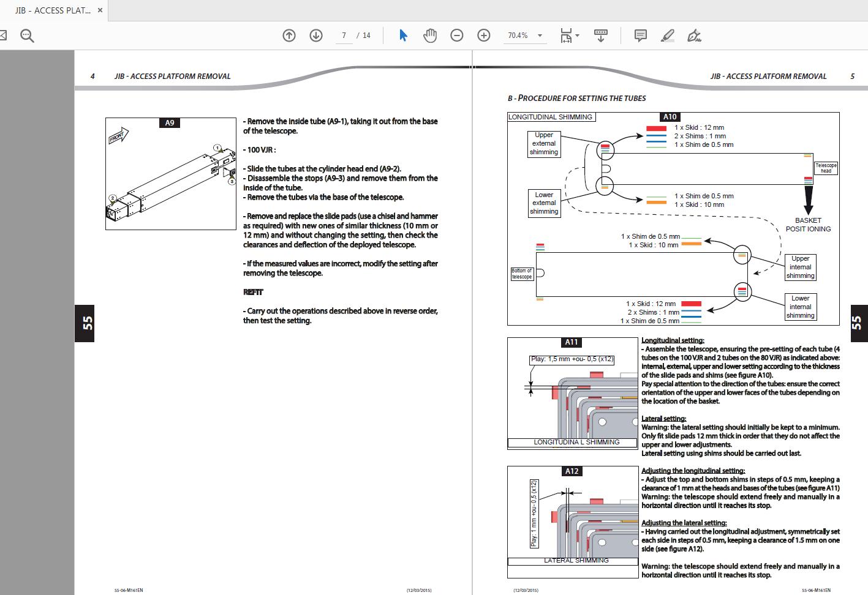
Task: Close the JIB - ACCESS PLAT... tab
Action: (100, 10)
